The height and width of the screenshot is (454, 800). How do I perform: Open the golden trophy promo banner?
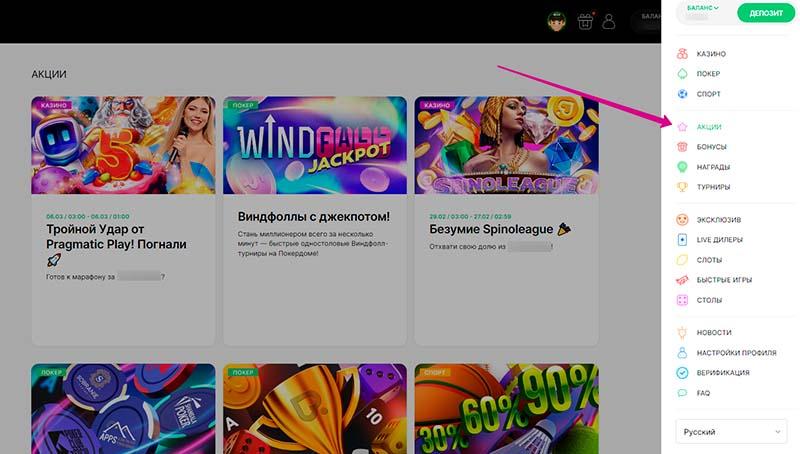(315, 409)
